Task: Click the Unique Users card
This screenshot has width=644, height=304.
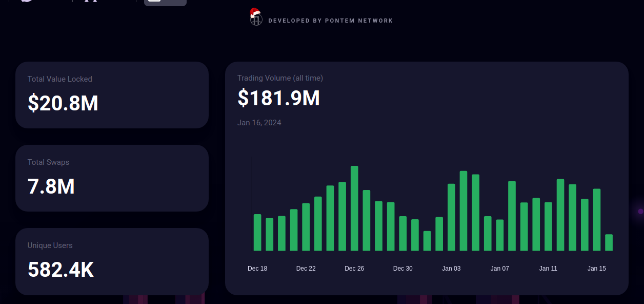Action: coord(112,261)
